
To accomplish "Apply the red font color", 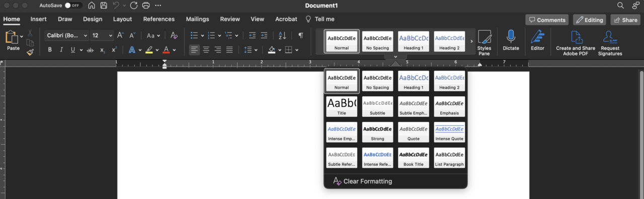I will pos(167,50).
